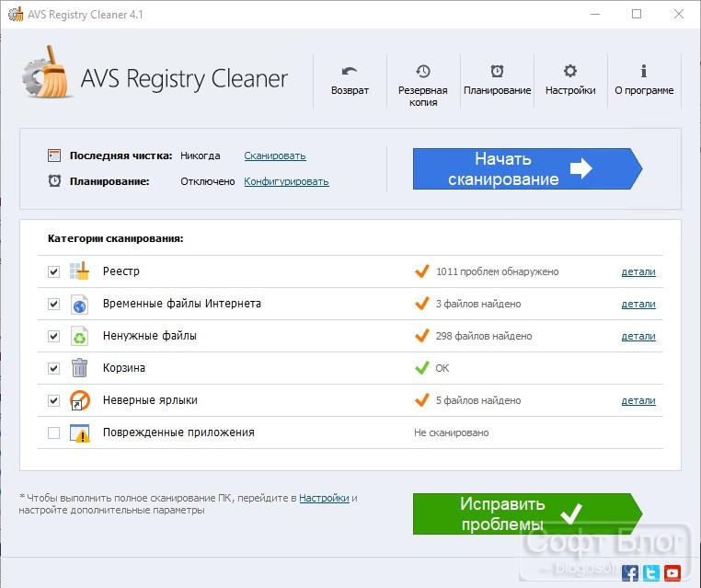Image resolution: width=701 pixels, height=588 pixels.
Task: Click '3 файлов найдено' status text
Action: click(478, 304)
